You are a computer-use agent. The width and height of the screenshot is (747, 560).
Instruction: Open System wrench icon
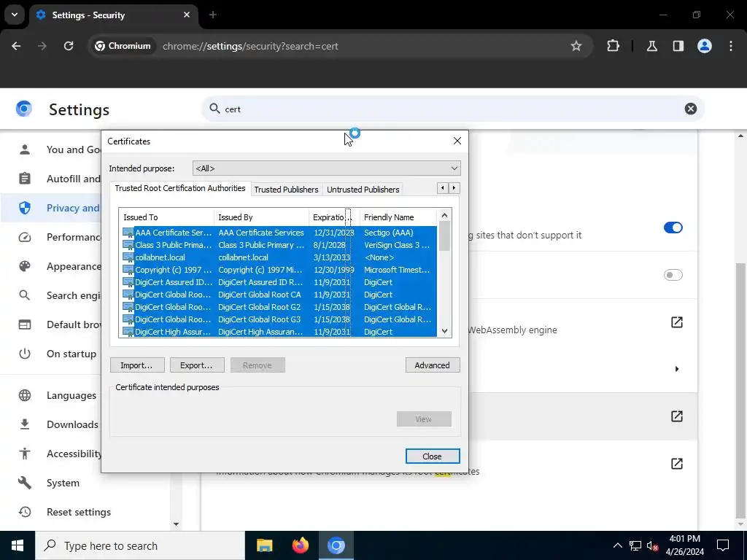tap(25, 483)
